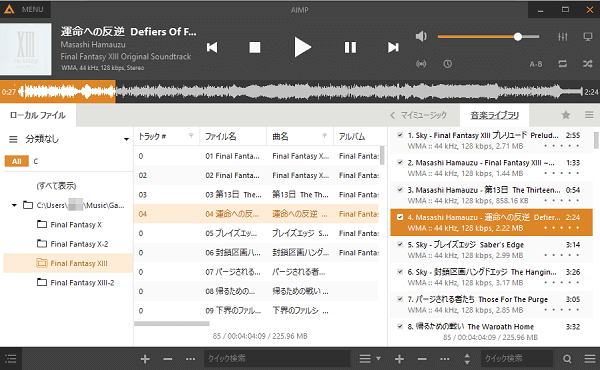Click the monitor display mode icon
This screenshot has height=370, width=600.
[x=588, y=37]
